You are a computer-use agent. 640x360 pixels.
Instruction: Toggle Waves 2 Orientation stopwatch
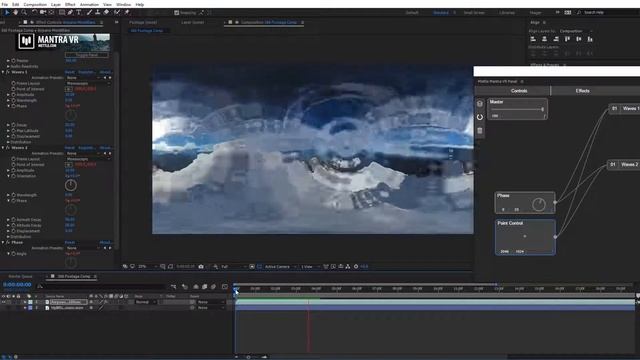[13, 176]
